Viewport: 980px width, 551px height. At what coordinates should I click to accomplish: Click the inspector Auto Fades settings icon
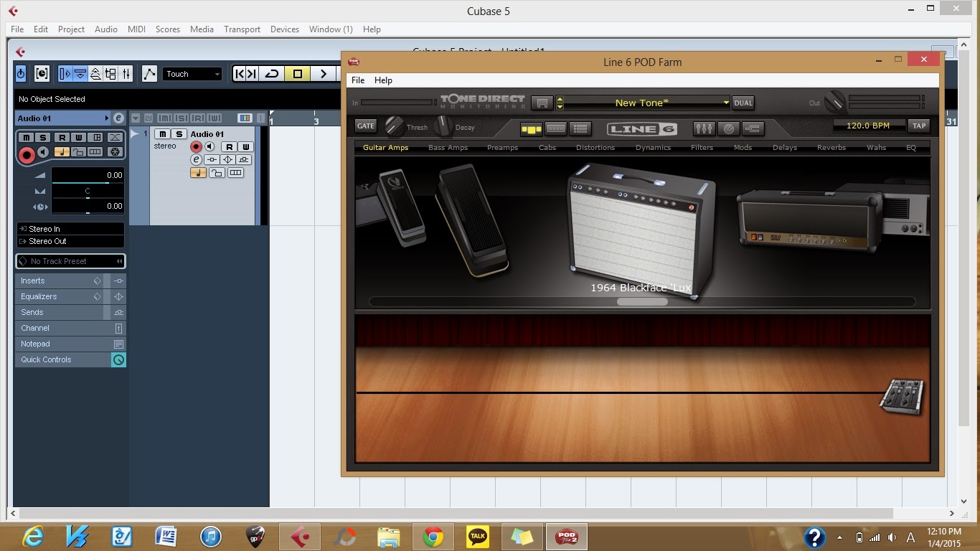pos(115,137)
